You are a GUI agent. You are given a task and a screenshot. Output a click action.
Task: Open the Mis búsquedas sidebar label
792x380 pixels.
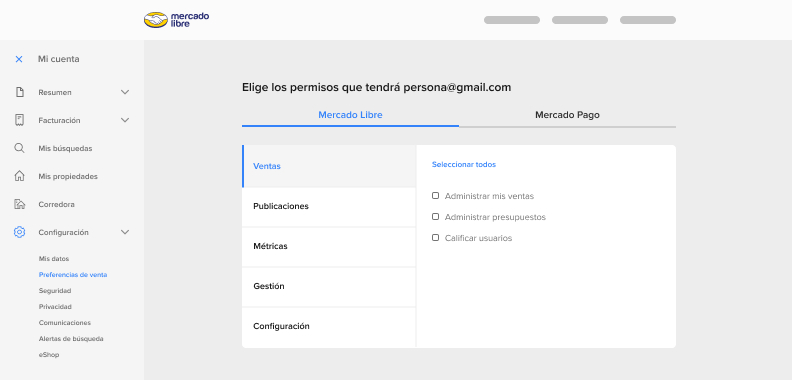pos(65,149)
